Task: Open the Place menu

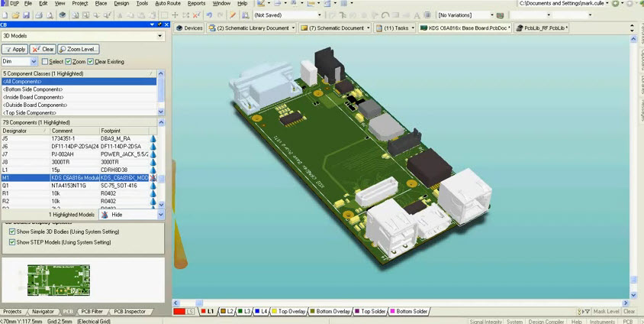Action: tap(101, 3)
